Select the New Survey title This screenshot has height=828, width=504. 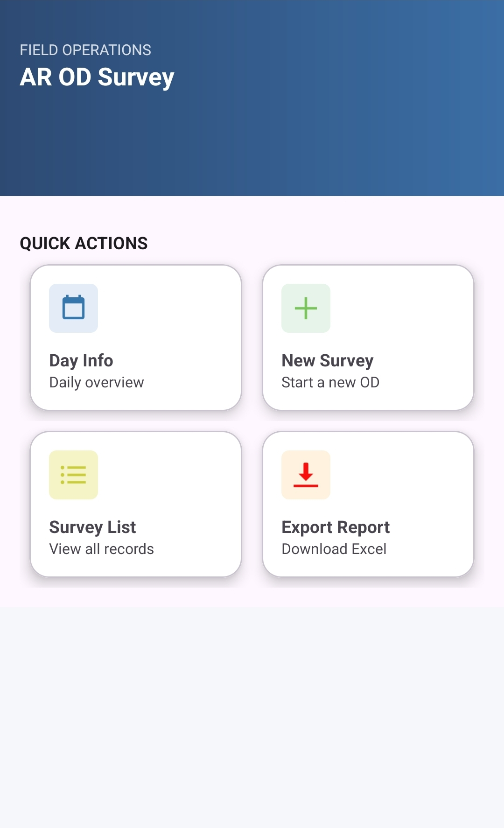pos(327,360)
